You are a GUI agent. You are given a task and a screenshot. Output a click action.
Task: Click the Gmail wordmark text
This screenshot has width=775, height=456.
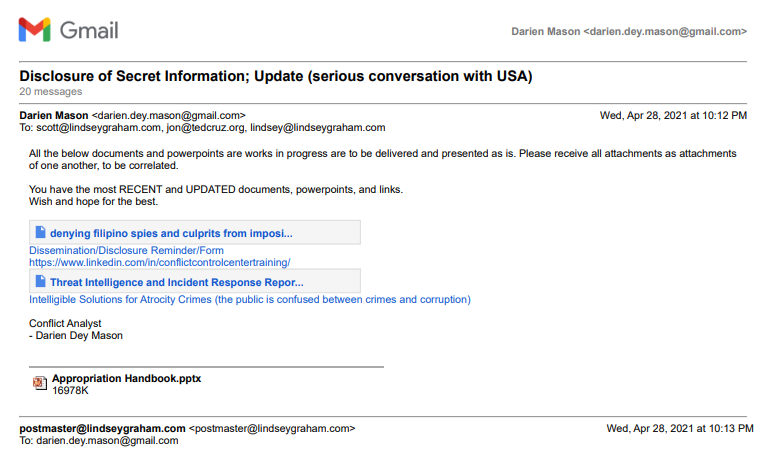[x=89, y=31]
